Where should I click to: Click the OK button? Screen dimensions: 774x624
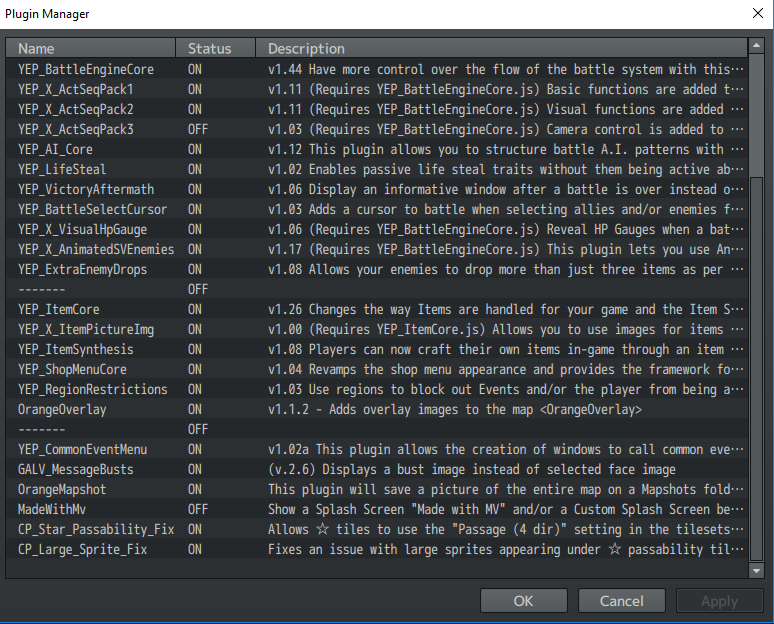523,601
